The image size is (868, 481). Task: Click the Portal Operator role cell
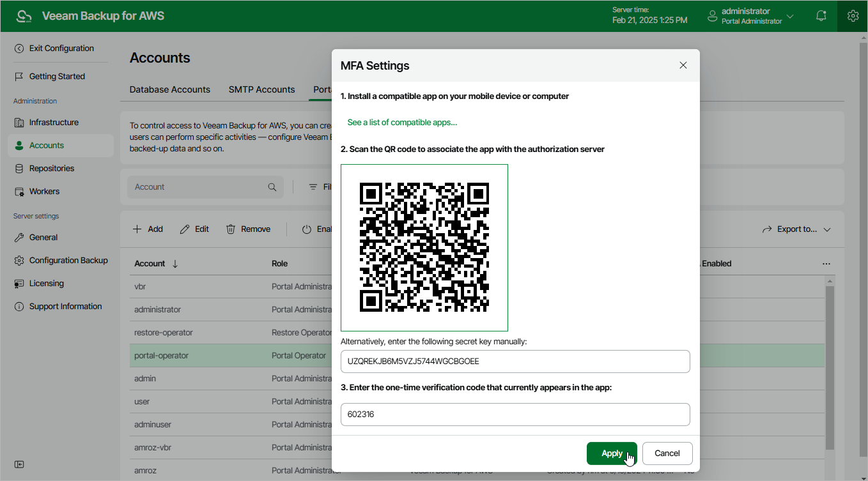pyautogui.click(x=299, y=356)
